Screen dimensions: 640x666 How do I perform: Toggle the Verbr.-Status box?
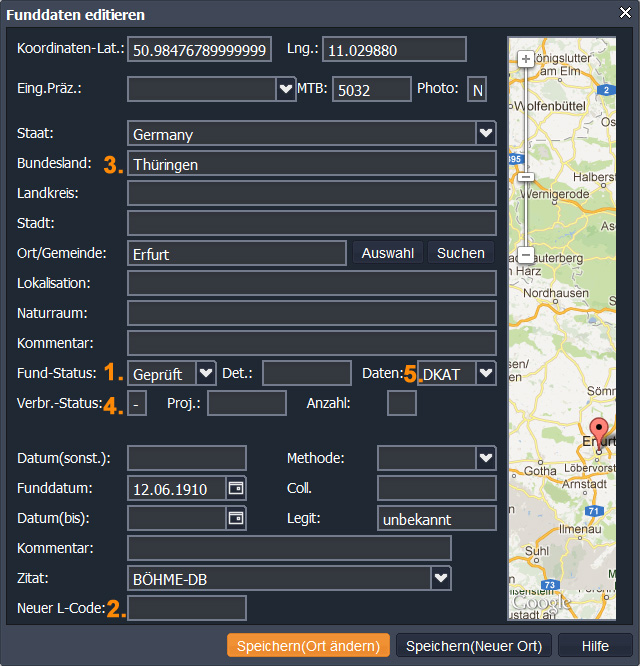[x=138, y=403]
